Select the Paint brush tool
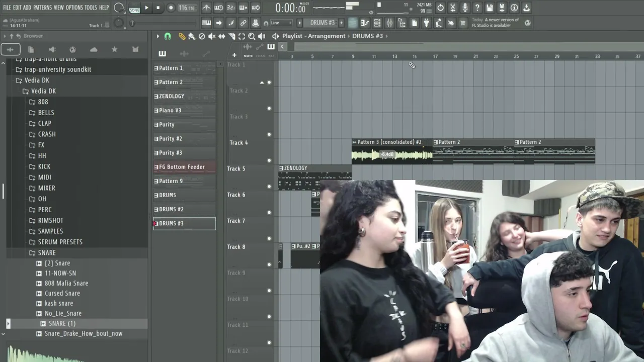The image size is (644, 362). coord(192,36)
